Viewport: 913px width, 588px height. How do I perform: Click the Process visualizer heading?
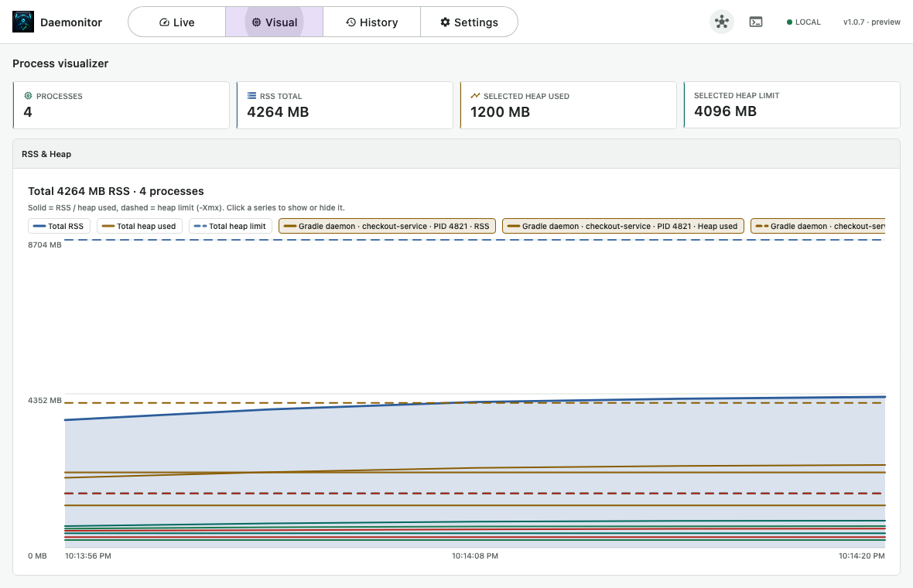[60, 63]
